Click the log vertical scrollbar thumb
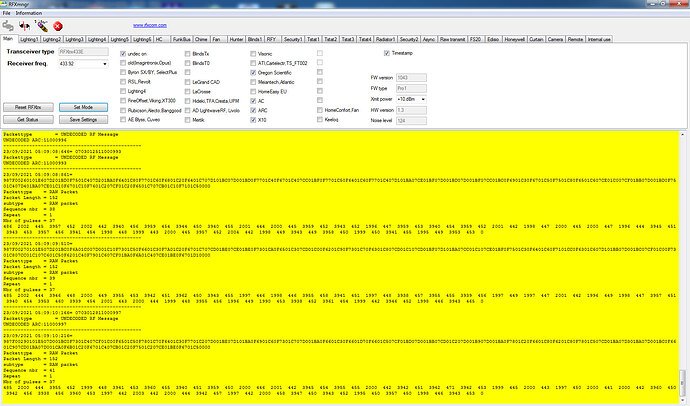The width and height of the screenshot is (690, 406). 683,383
